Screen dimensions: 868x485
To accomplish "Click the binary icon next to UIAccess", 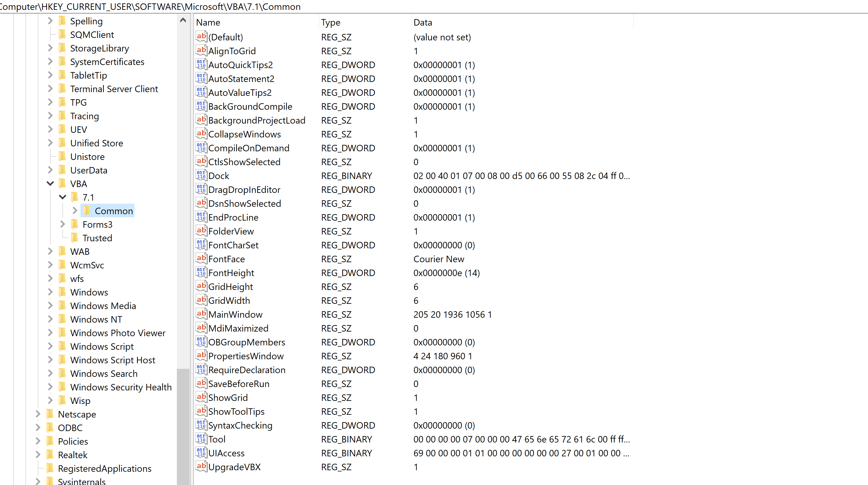I will coord(201,453).
